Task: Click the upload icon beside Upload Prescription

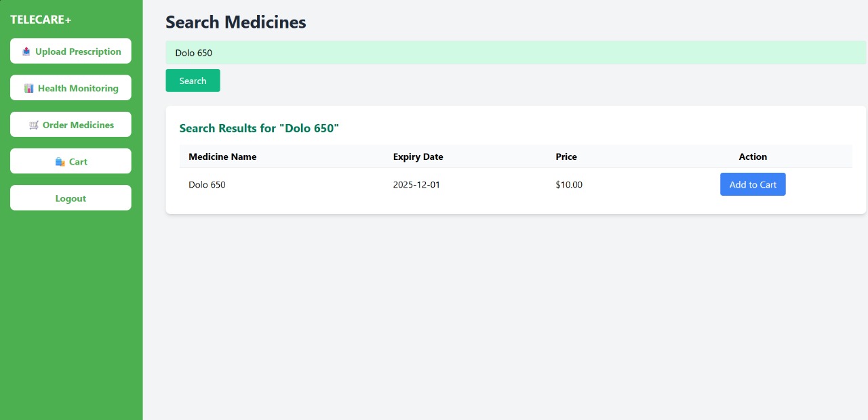Action: point(26,51)
